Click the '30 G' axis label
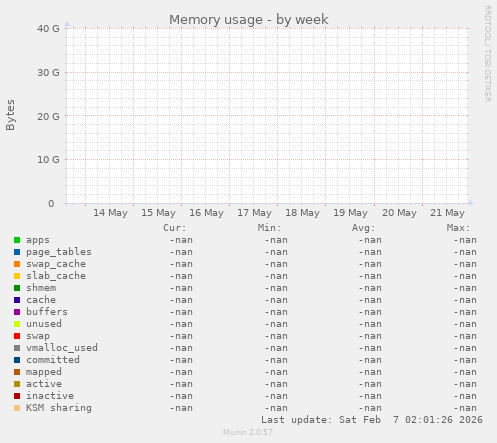 pyautogui.click(x=48, y=73)
